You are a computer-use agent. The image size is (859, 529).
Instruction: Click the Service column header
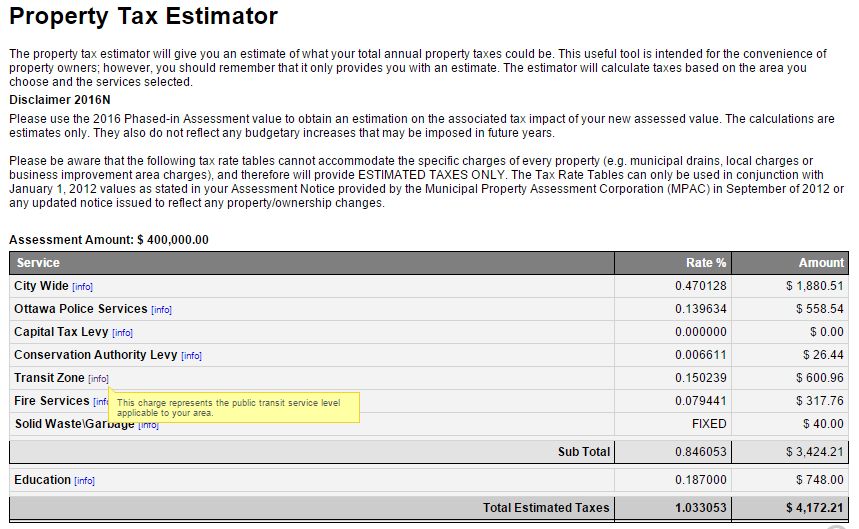(x=38, y=263)
